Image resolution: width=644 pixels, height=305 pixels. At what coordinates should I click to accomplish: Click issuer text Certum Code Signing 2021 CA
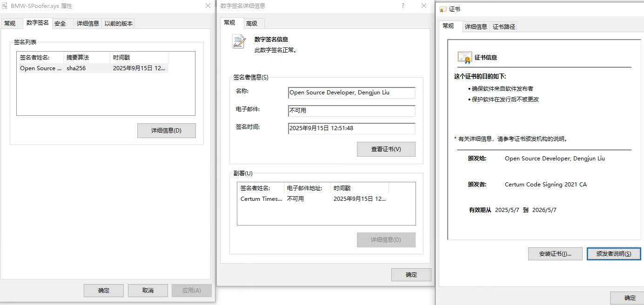tap(546, 185)
